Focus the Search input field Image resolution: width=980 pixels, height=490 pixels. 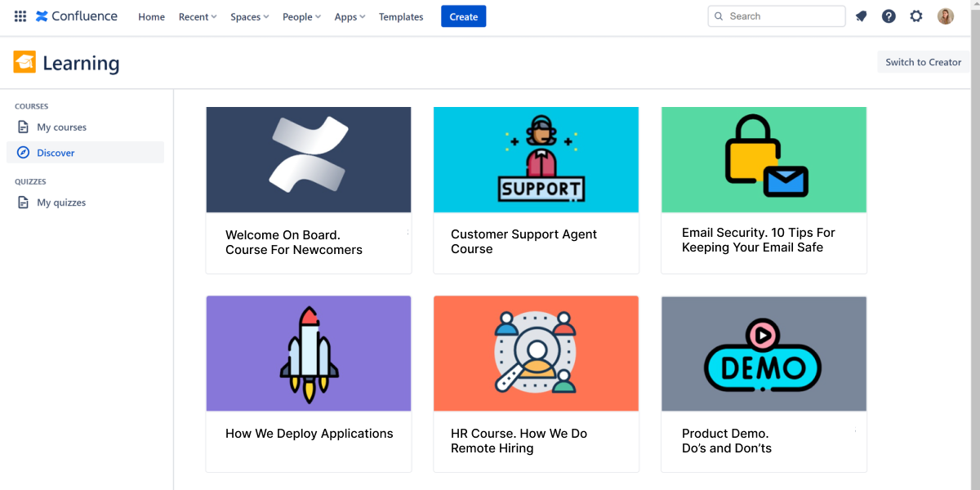point(777,16)
